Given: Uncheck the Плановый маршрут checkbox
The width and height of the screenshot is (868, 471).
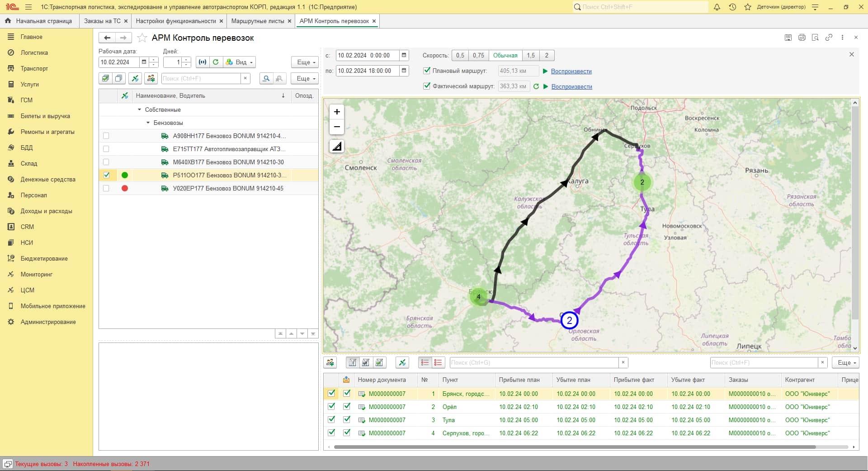Looking at the screenshot, I should click(427, 71).
